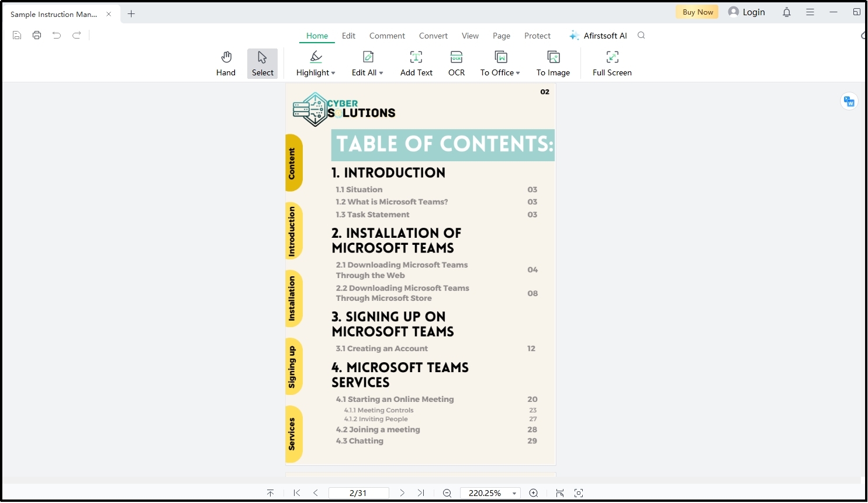Click the fit-width icon in the status bar
Screen dimensions: 868x503
click(x=560, y=493)
